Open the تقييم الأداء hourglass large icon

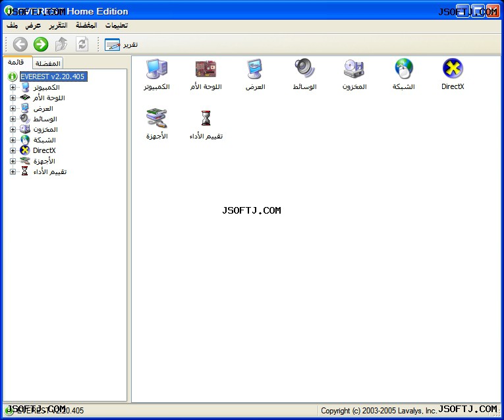[206, 118]
